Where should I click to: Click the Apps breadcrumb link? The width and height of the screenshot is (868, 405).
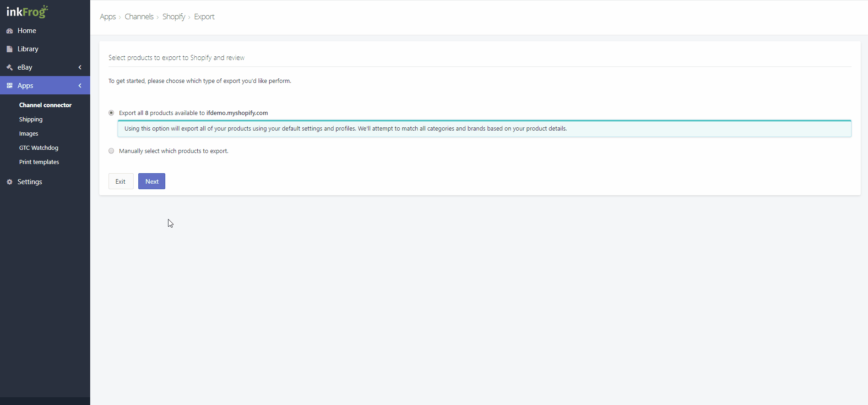(x=108, y=16)
